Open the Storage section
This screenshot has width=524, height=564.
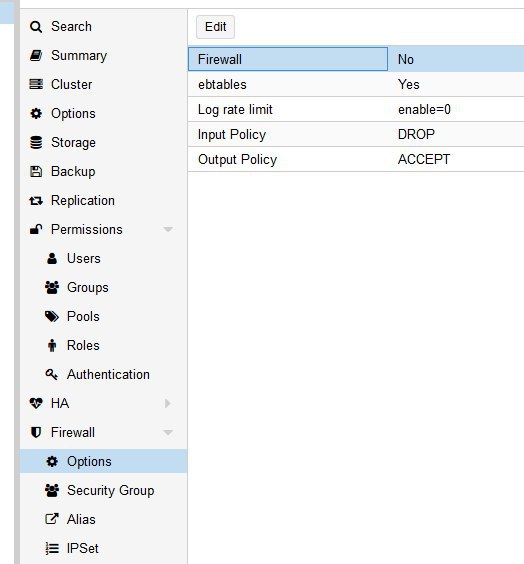[x=104, y=142]
